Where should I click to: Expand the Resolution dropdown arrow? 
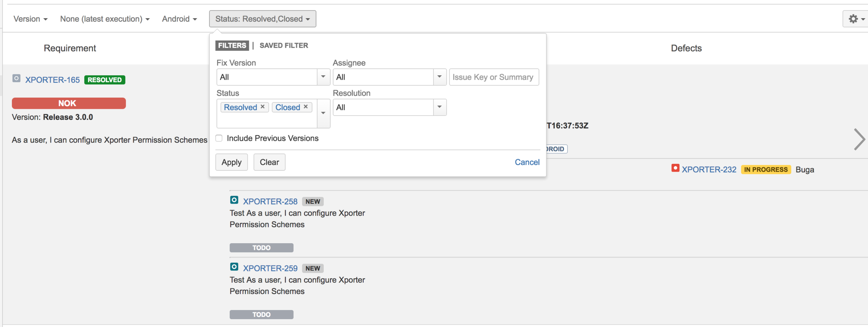coord(440,107)
